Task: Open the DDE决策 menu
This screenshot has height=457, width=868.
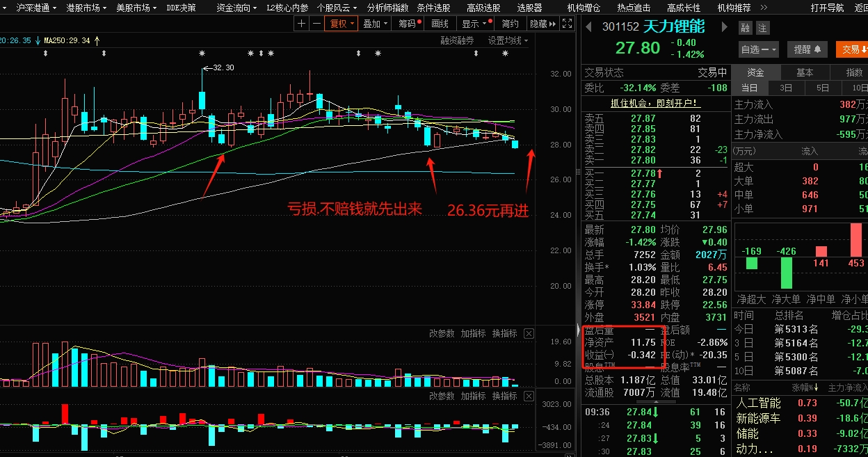Action: click(182, 8)
